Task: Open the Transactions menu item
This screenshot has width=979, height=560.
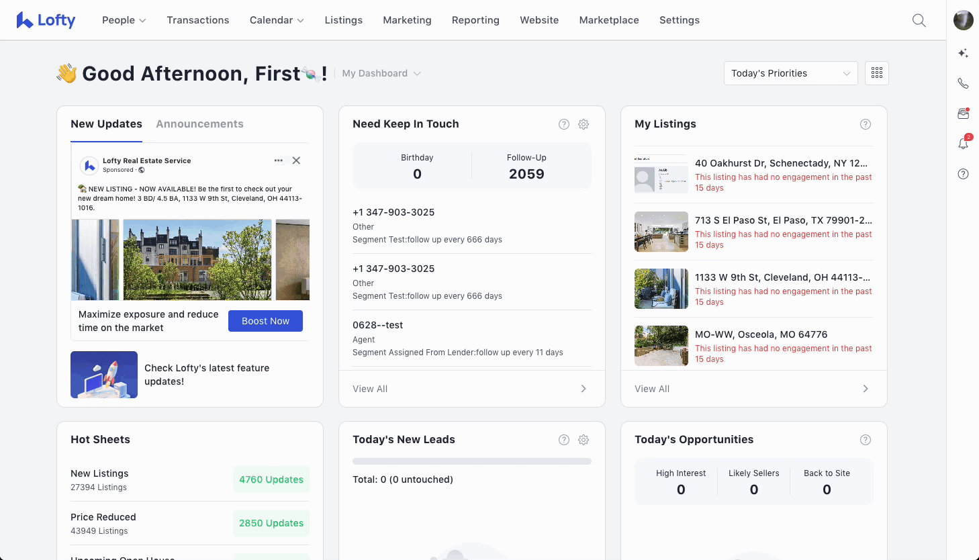Action: (x=197, y=20)
